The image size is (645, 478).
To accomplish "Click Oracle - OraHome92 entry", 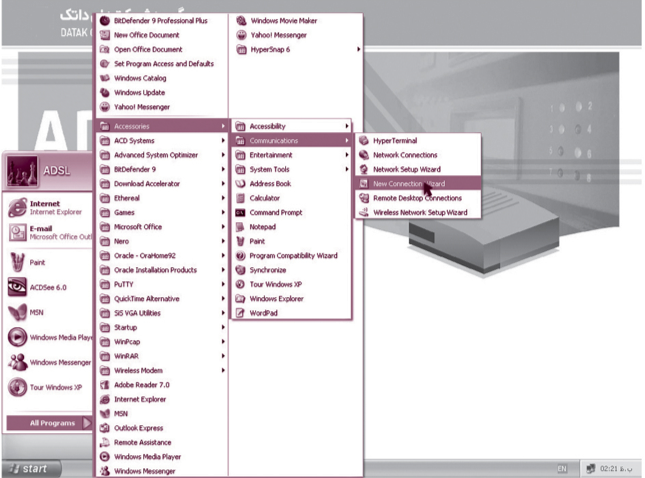I will (x=162, y=256).
